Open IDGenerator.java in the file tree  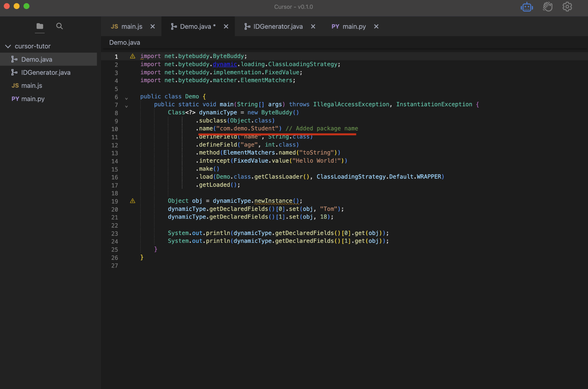[49, 72]
